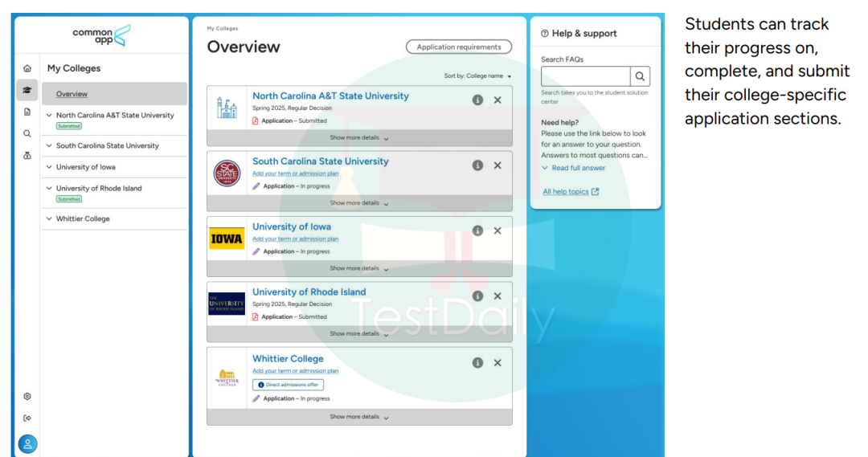Open University of Rhode Island title link
The image size is (868, 457).
pyautogui.click(x=309, y=292)
